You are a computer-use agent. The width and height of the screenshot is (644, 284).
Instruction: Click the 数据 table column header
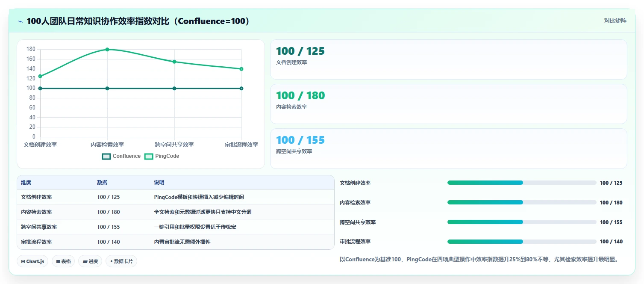(x=102, y=183)
